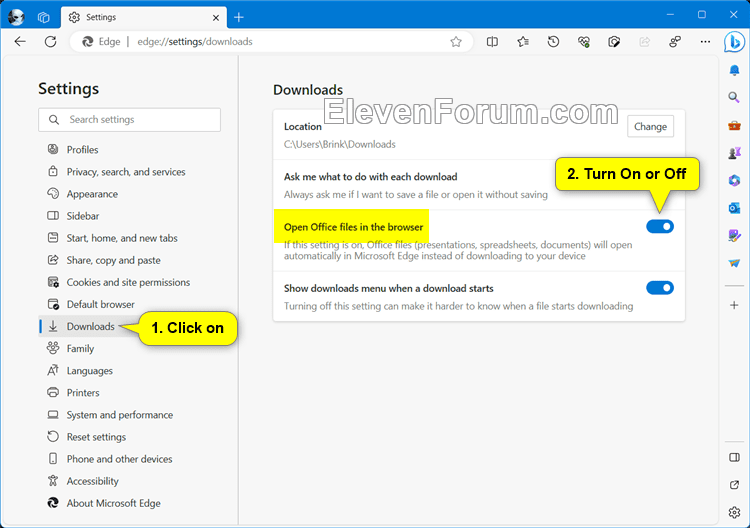Open the sidebar Microsoft 365 icon
This screenshot has width=750, height=528.
734,180
